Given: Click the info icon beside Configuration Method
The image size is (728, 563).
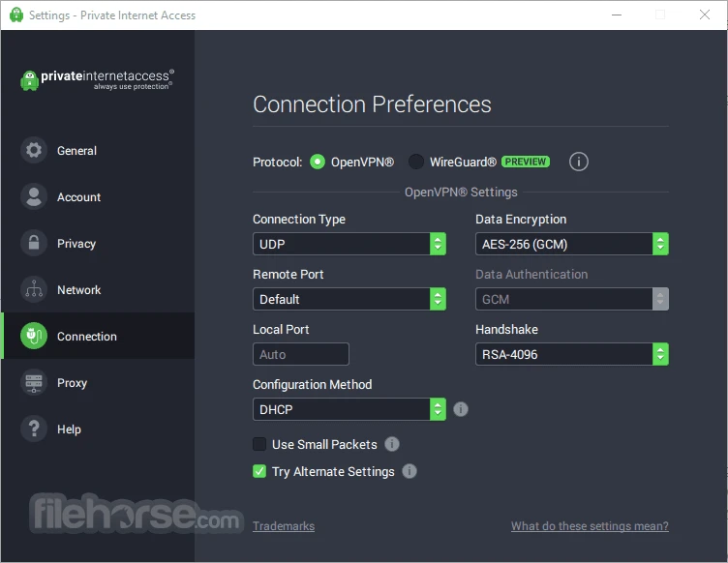Looking at the screenshot, I should coord(461,409).
